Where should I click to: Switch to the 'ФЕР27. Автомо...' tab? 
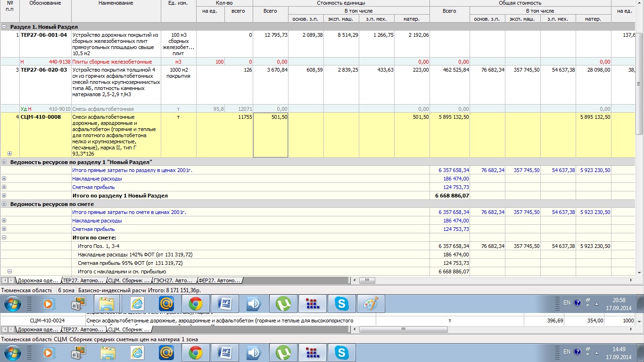[220, 280]
